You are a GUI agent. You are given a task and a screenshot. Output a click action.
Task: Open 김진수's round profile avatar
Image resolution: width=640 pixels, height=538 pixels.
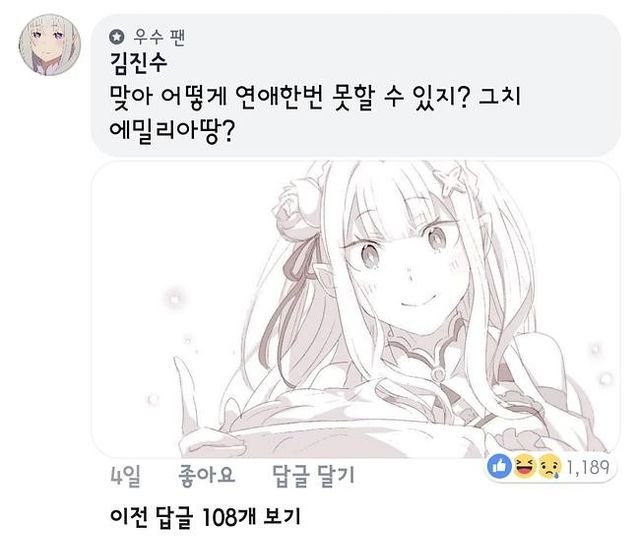point(50,45)
